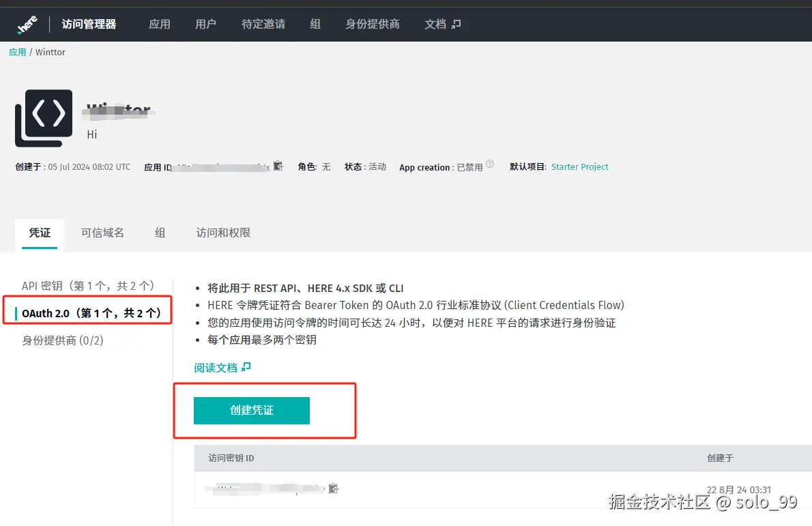812x526 pixels.
Task: Open App creation help question-mark icon
Action: (x=490, y=164)
